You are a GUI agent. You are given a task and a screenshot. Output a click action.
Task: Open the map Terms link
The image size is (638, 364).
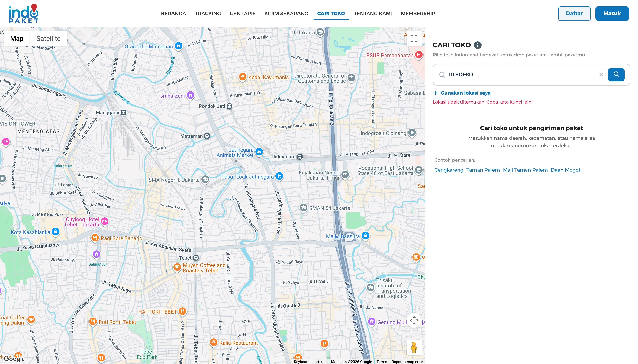pyautogui.click(x=382, y=362)
